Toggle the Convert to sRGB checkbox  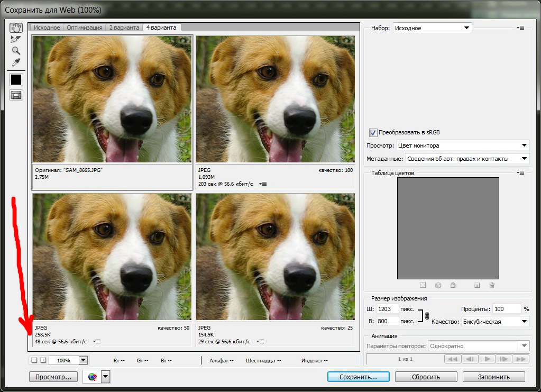(x=373, y=132)
